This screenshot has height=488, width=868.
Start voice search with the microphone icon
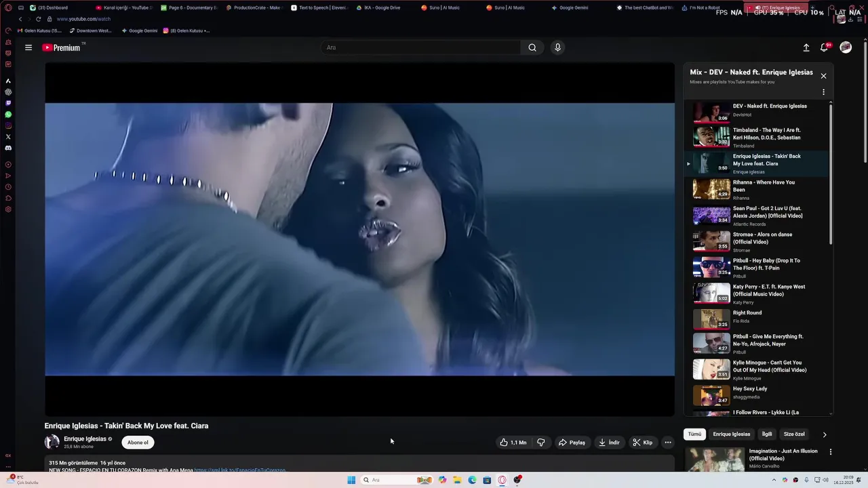click(x=557, y=47)
